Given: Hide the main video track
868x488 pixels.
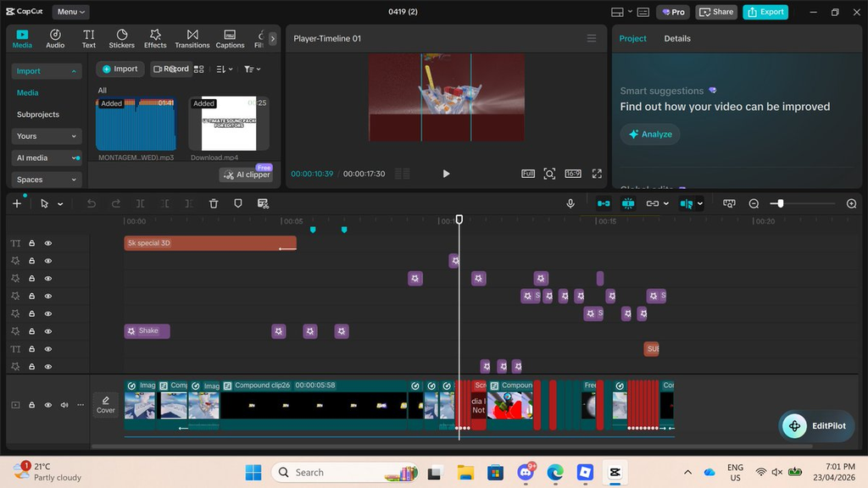Looking at the screenshot, I should (48, 405).
